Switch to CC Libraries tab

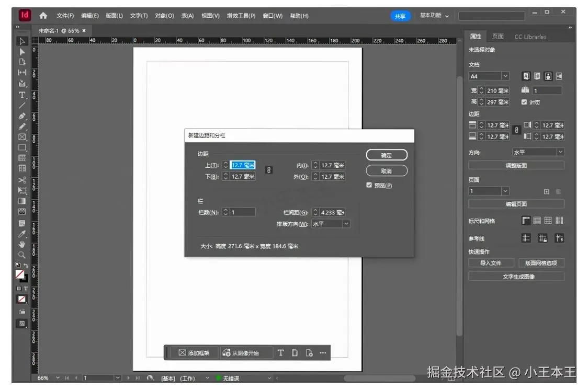tap(530, 37)
